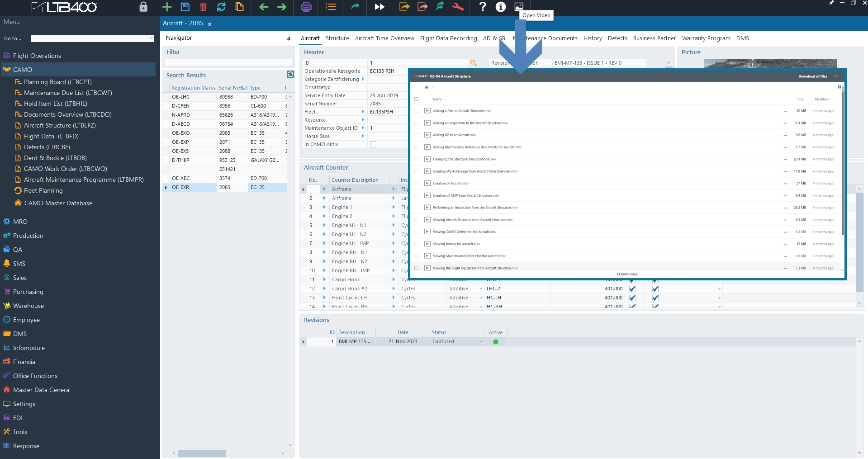
Task: Click the green plus Add icon
Action: point(167,7)
